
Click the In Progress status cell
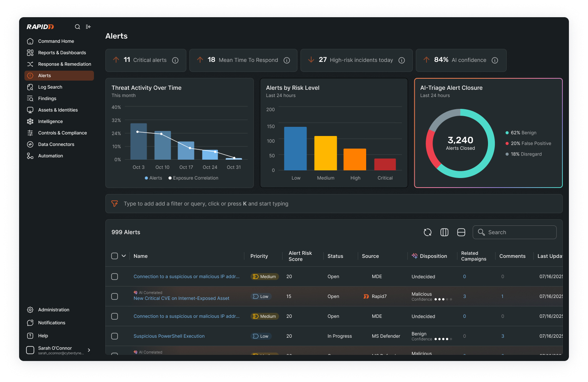pos(340,336)
